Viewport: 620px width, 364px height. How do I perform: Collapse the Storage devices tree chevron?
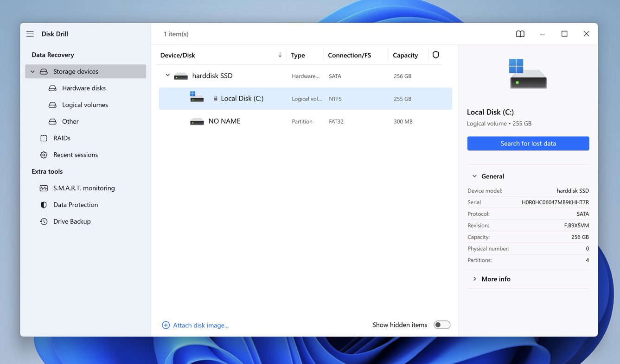pos(32,71)
